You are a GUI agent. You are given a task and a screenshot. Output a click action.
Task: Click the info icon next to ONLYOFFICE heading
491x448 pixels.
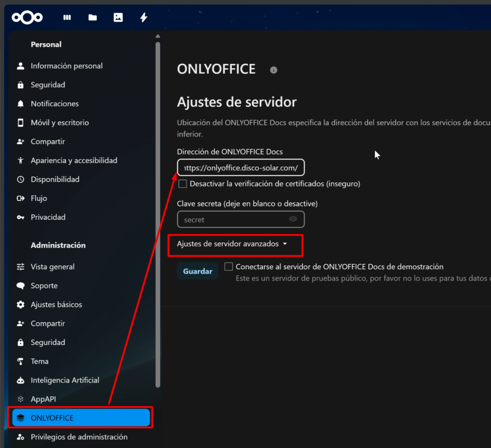click(273, 70)
